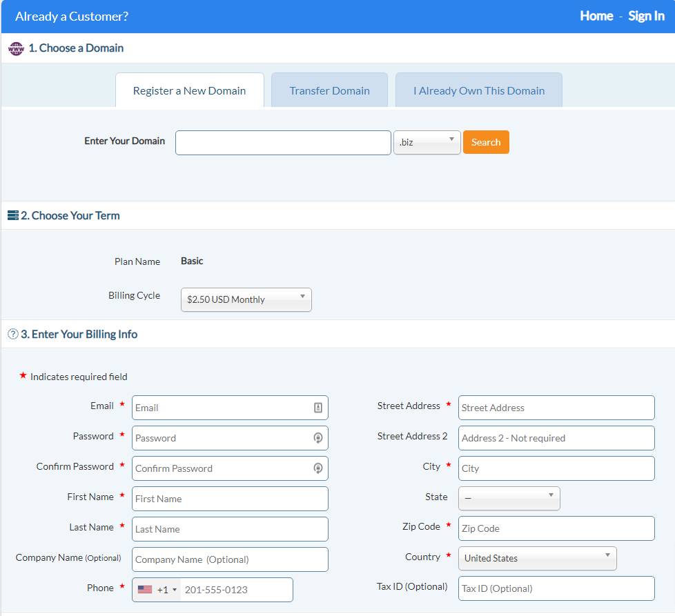
Task: Click the US flag in the Phone field
Action: click(145, 589)
